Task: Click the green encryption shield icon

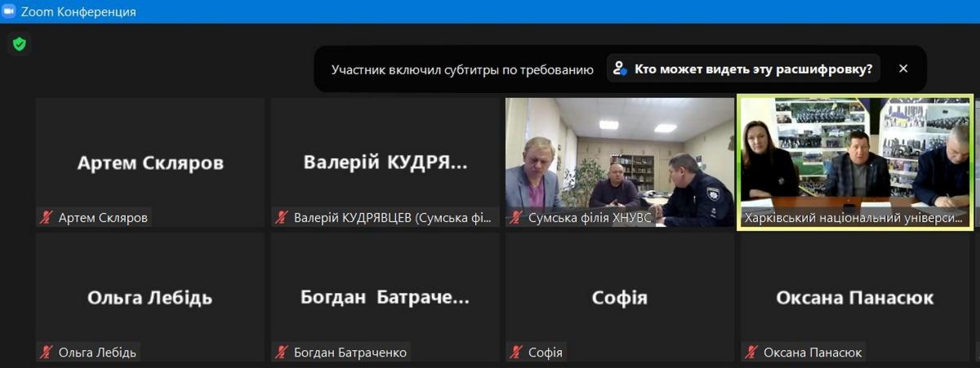Action: pos(20,44)
